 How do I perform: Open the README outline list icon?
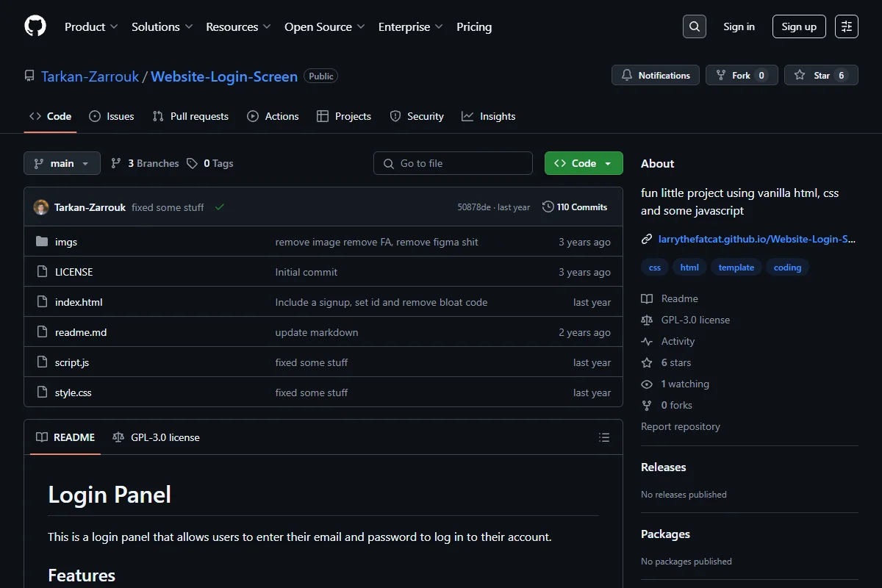point(604,437)
